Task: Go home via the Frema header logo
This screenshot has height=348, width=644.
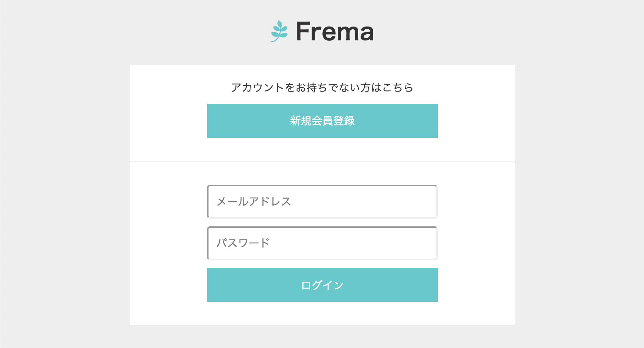Action: 322,32
